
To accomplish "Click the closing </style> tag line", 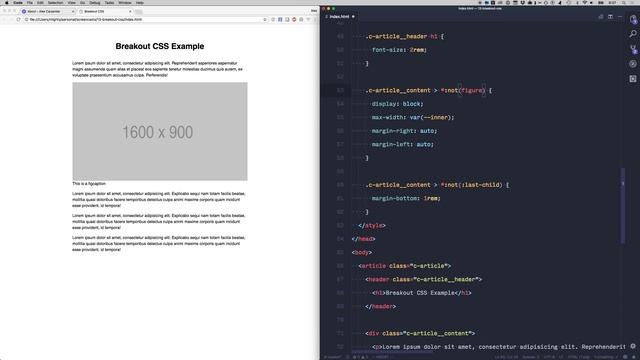I will coord(372,225).
